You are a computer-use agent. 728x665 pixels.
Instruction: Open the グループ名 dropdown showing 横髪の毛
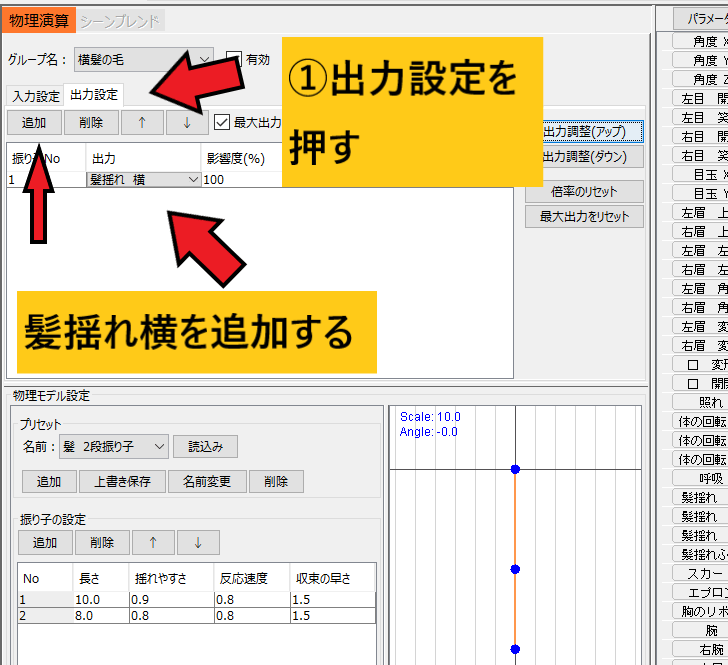click(143, 60)
